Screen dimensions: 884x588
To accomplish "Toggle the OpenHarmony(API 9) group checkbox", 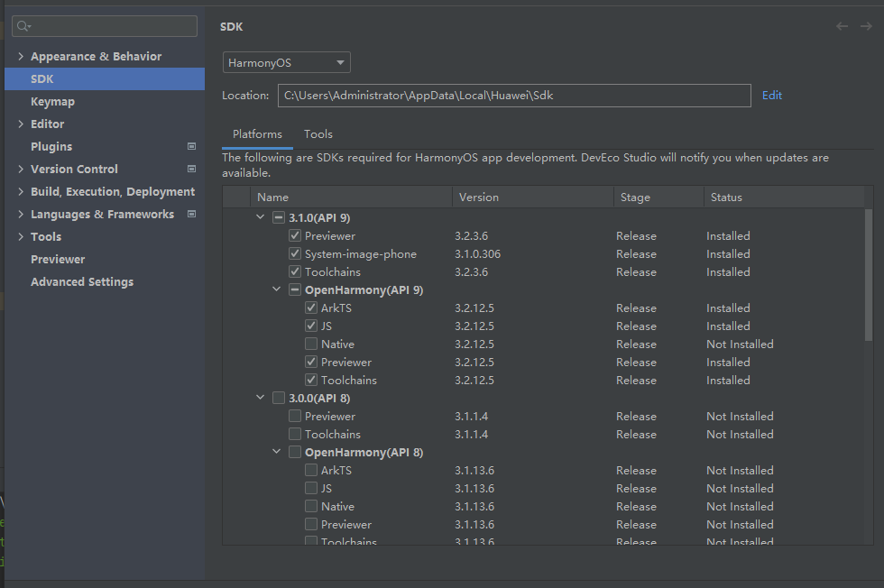I will 295,289.
